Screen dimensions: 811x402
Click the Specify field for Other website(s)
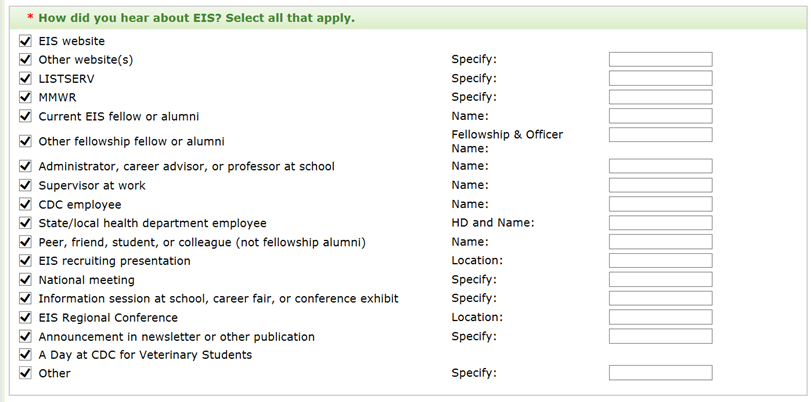[660, 60]
